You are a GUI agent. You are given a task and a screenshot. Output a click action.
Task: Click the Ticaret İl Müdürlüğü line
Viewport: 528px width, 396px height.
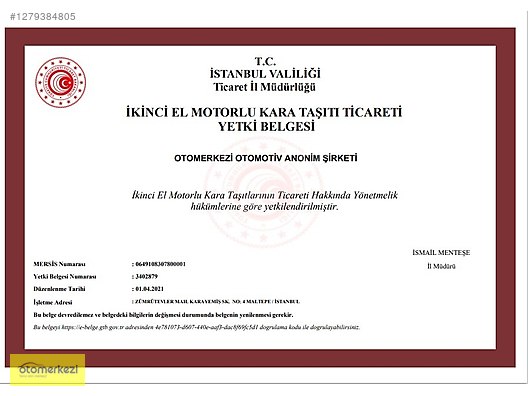tap(265, 87)
